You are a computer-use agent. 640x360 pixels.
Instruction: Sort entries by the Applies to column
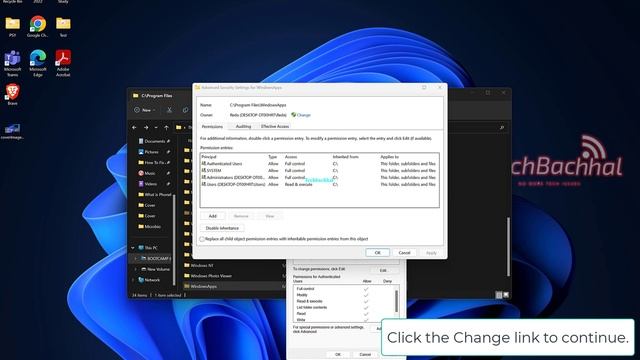point(390,157)
